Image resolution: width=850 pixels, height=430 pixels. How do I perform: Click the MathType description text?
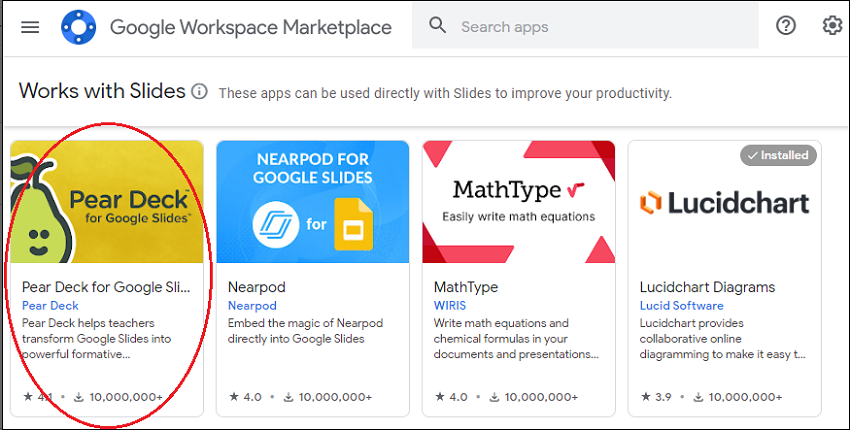pyautogui.click(x=516, y=339)
